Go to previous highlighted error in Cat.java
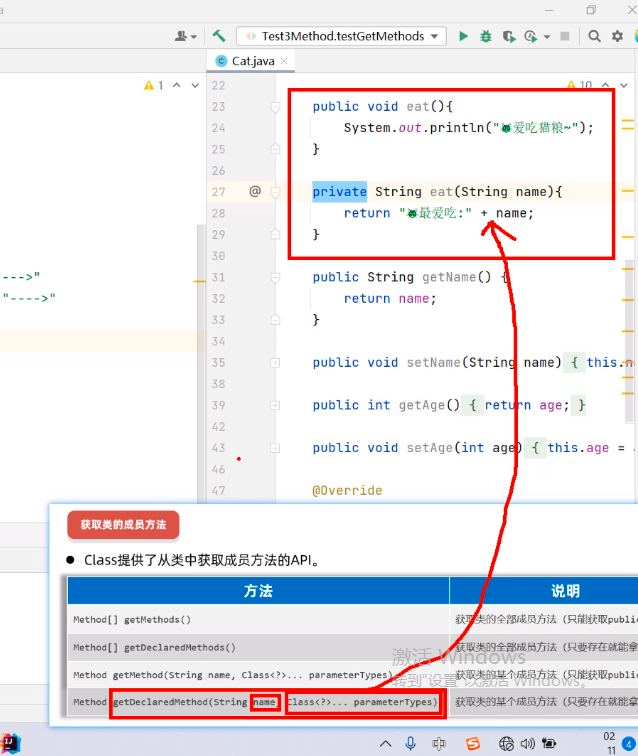The width and height of the screenshot is (638, 756). (606, 85)
